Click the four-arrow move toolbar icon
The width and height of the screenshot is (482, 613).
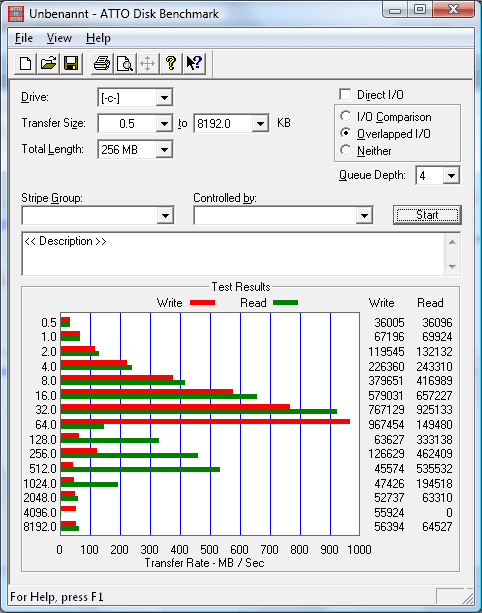(147, 63)
